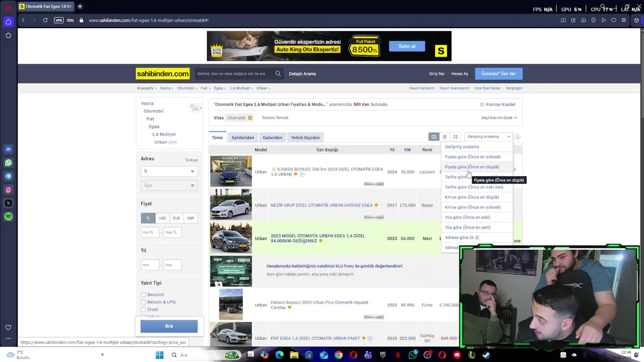644x362 pixels.
Task: Click the VPN badge in address bar
Action: 59,20
